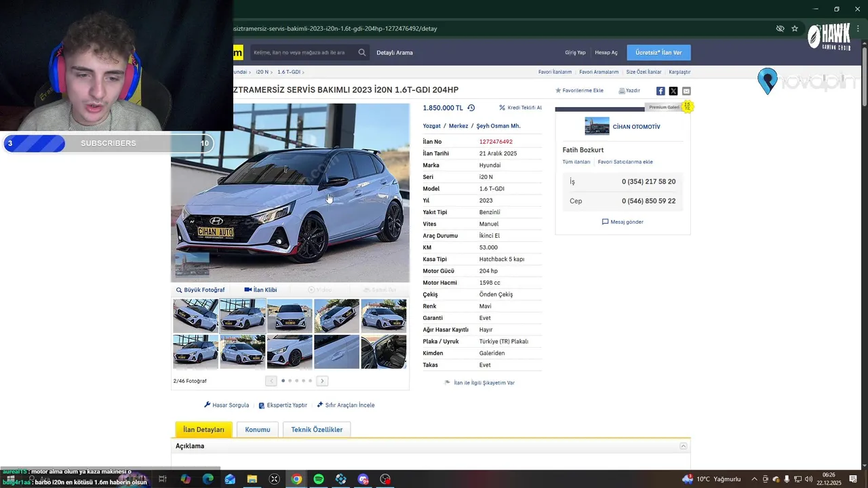Click the flag İlan ile İlgili Şikayetim Var
868x488 pixels.
[x=479, y=383]
